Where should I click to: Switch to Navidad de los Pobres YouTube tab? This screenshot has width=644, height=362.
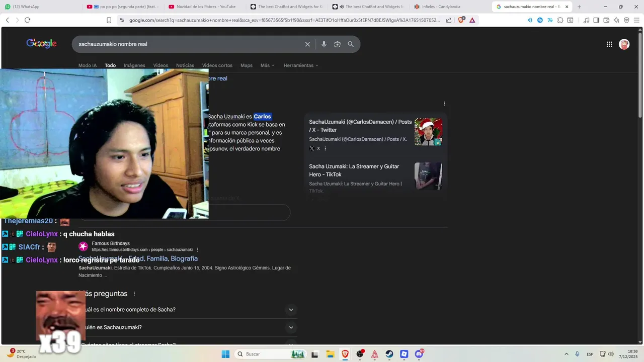[x=206, y=7]
